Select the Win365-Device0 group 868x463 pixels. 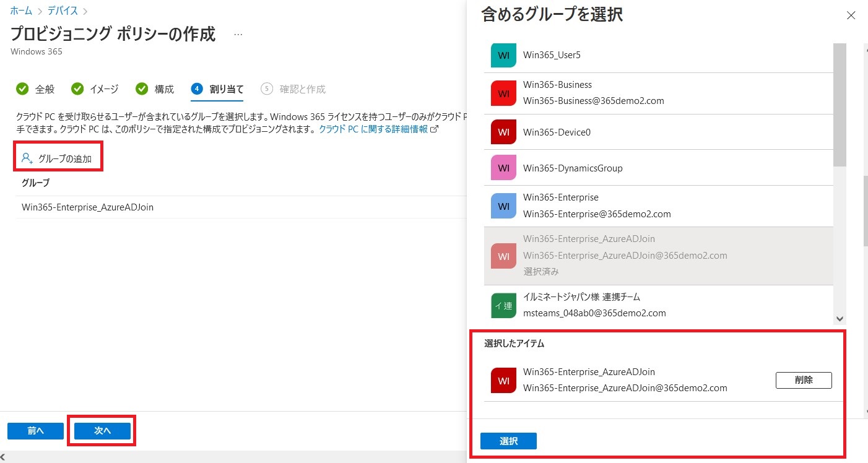(x=659, y=132)
